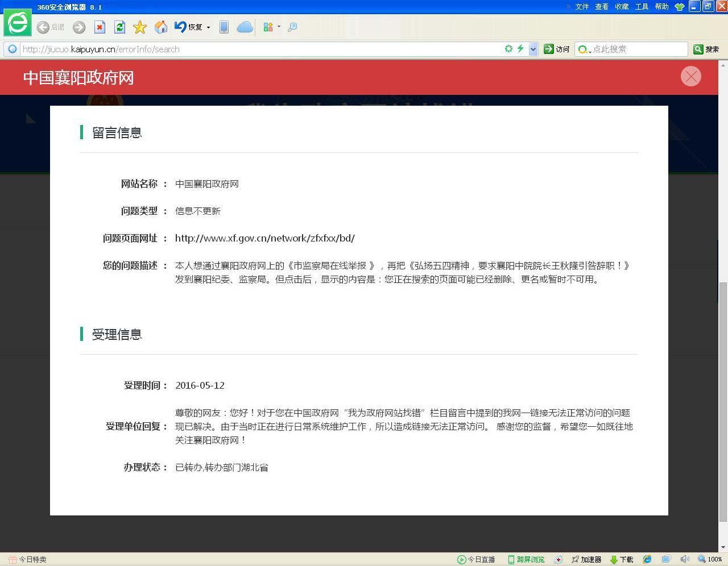Open the mobile phone assistant icon
This screenshot has width=728, height=566.
click(x=224, y=27)
